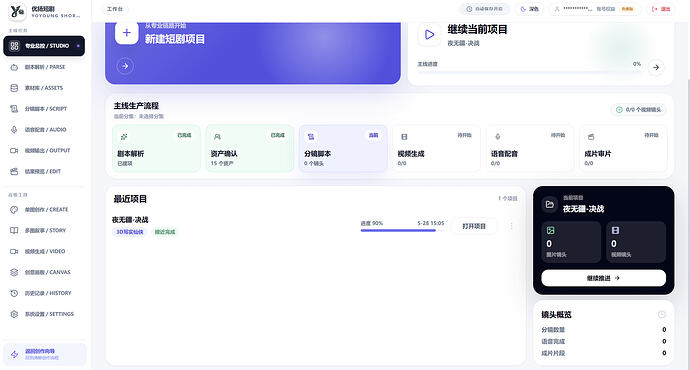
Task: Toggle dark mode with the moon button
Action: point(529,9)
